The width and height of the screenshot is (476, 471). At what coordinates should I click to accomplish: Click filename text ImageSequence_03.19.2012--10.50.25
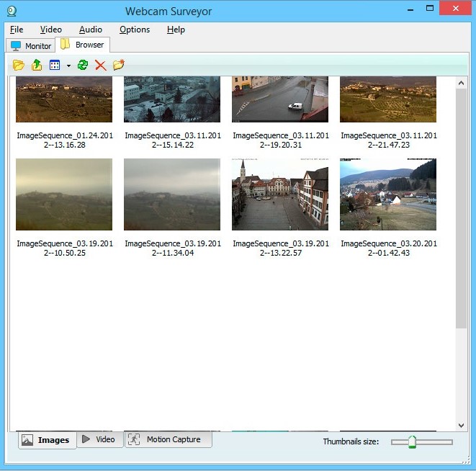pyautogui.click(x=65, y=248)
